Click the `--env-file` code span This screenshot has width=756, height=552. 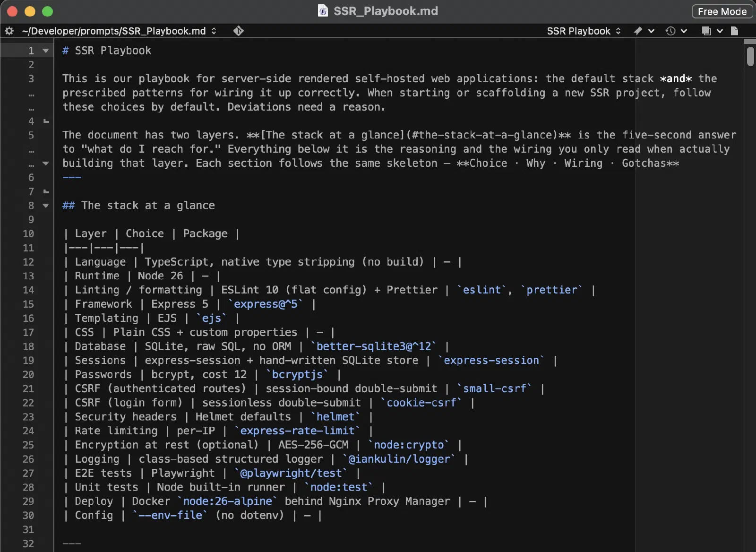170,516
